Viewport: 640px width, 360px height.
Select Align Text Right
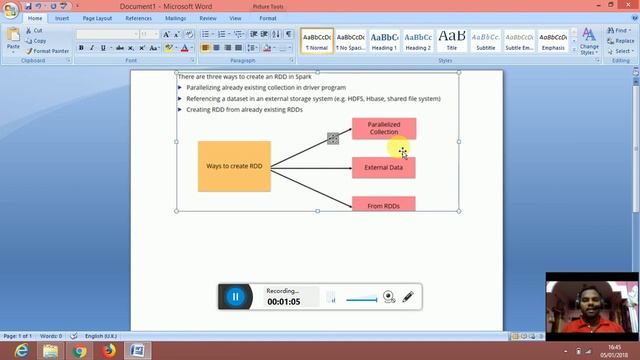click(x=227, y=48)
